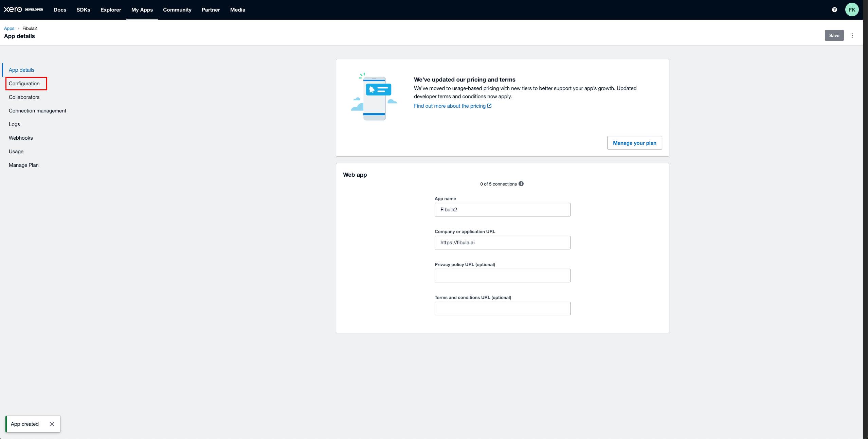Click the connections info icon
868x439 pixels.
521,184
